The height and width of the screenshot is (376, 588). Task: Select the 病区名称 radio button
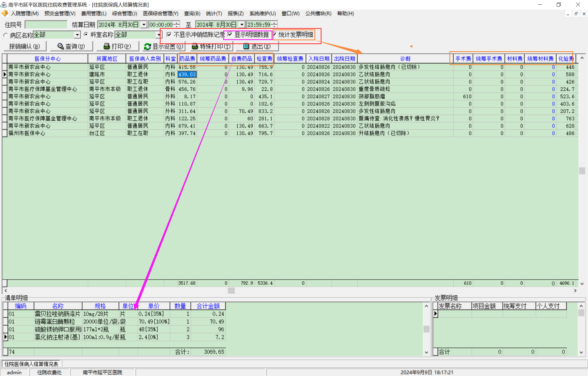click(x=5, y=35)
